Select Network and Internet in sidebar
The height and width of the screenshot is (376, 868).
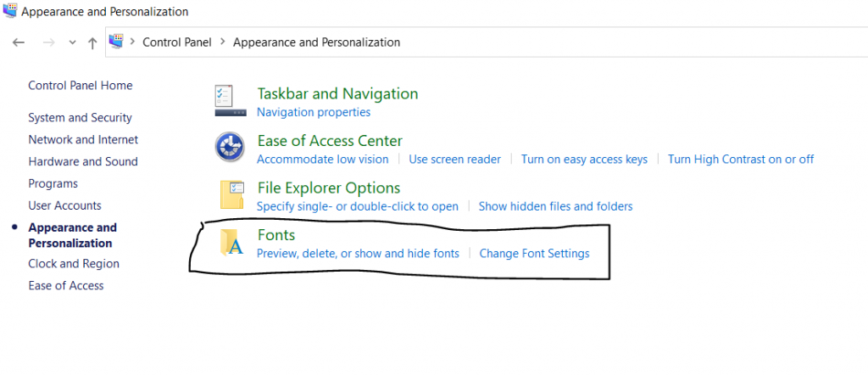pyautogui.click(x=83, y=140)
